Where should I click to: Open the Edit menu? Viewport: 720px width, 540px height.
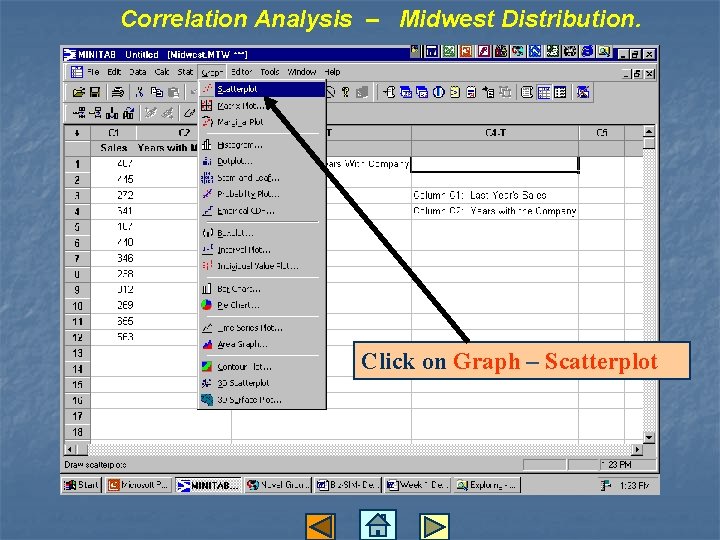(x=114, y=72)
